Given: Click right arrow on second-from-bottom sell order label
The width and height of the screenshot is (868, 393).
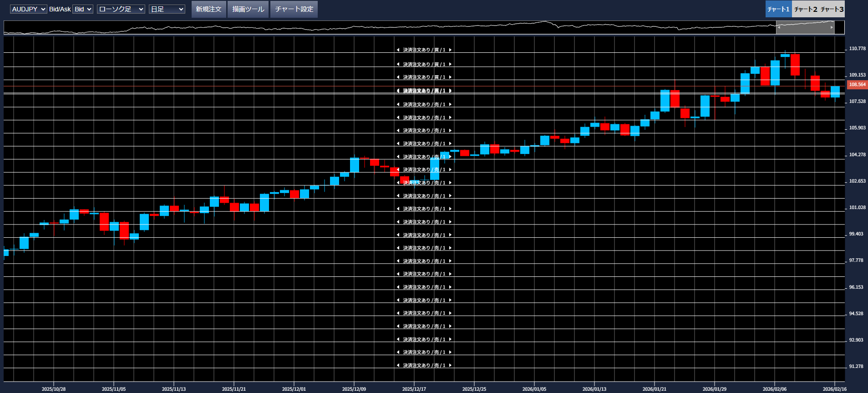Looking at the screenshot, I should pos(450,352).
